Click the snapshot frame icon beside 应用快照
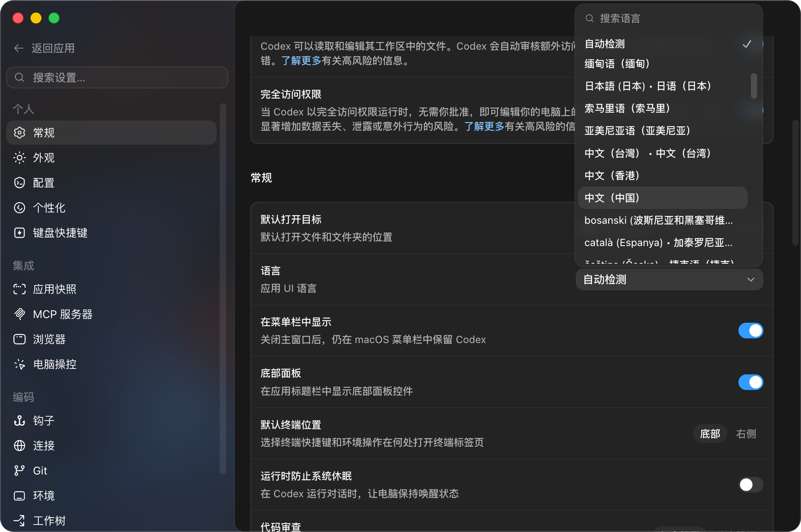 pyautogui.click(x=19, y=289)
